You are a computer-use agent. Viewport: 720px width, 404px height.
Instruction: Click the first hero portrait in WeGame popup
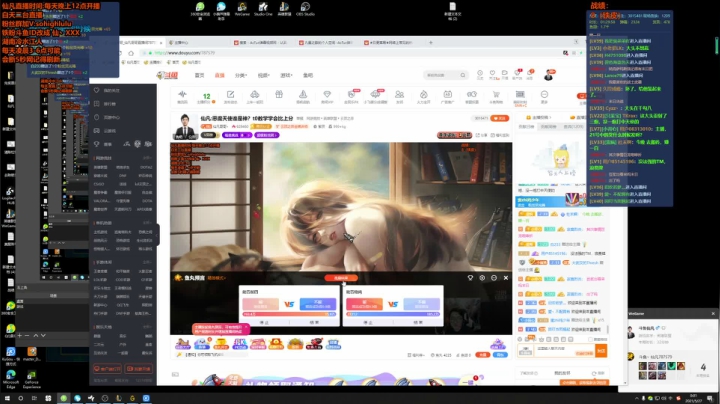pos(642,366)
